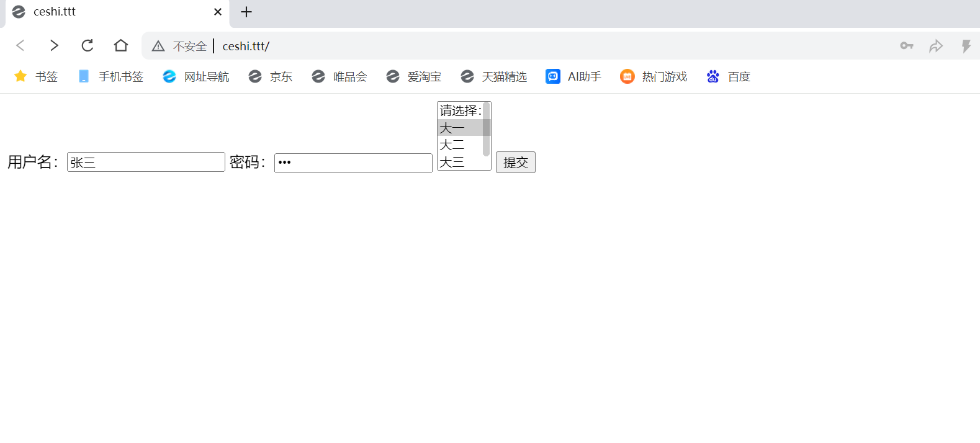Focus the 密码 password field
The width and height of the screenshot is (980, 443).
tap(353, 163)
